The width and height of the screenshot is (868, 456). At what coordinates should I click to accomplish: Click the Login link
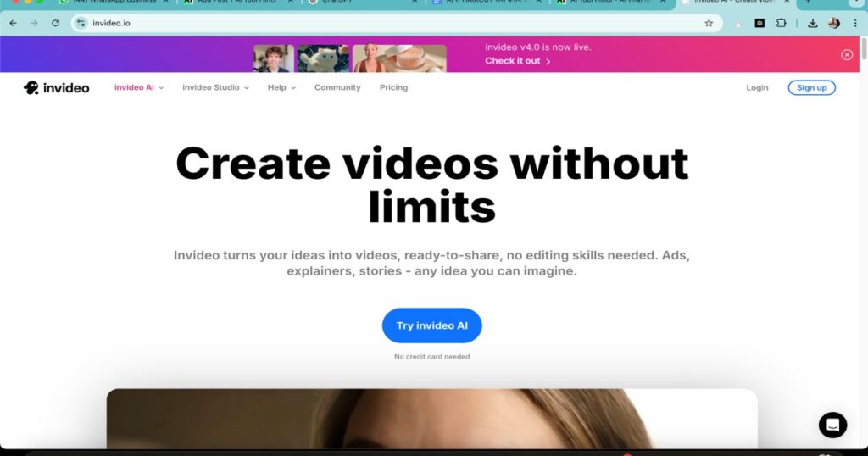pyautogui.click(x=757, y=87)
